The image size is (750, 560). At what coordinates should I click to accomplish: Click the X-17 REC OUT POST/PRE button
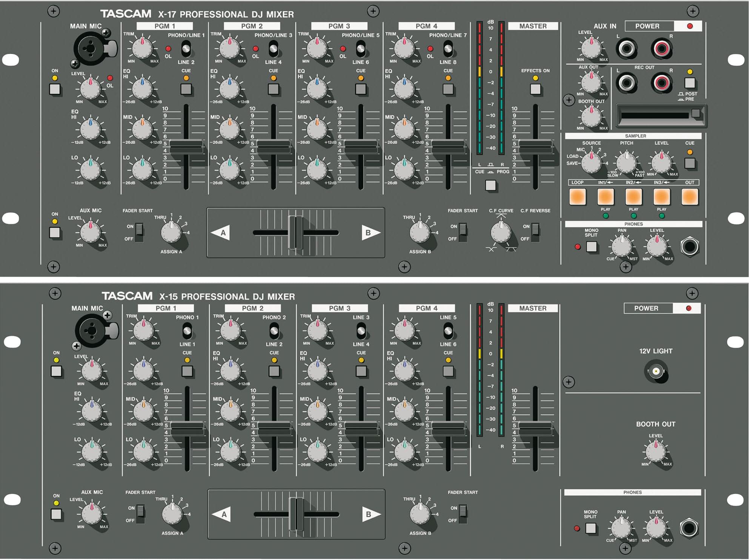[x=690, y=83]
